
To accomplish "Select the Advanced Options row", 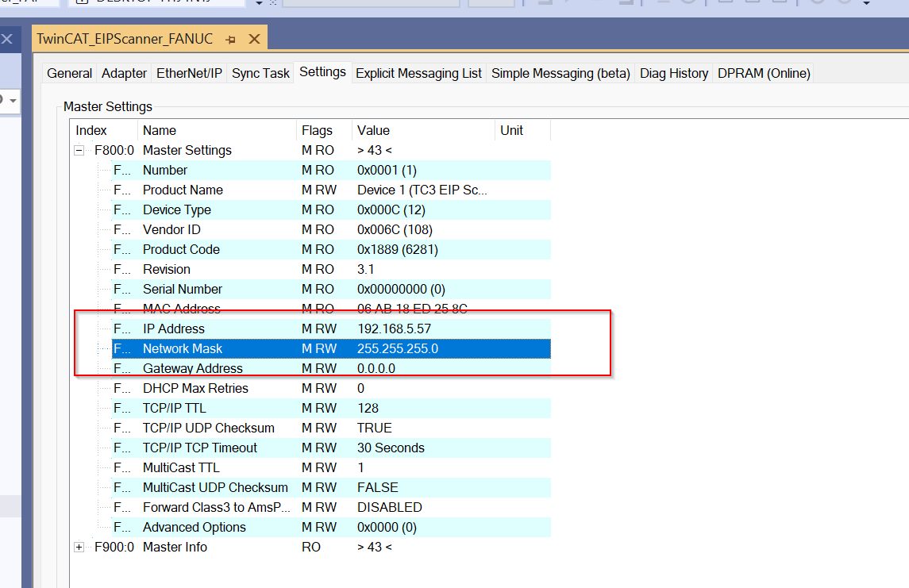I will 331,527.
